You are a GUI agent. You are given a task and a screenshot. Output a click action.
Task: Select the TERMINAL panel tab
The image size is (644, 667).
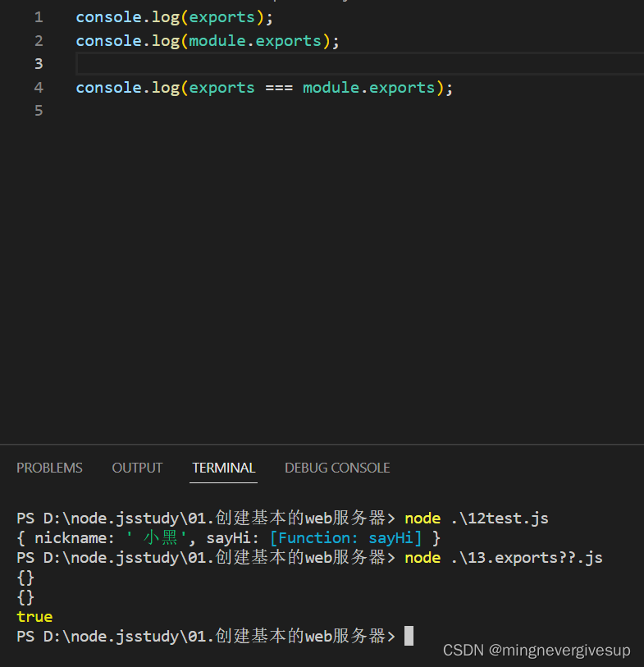[x=224, y=468]
